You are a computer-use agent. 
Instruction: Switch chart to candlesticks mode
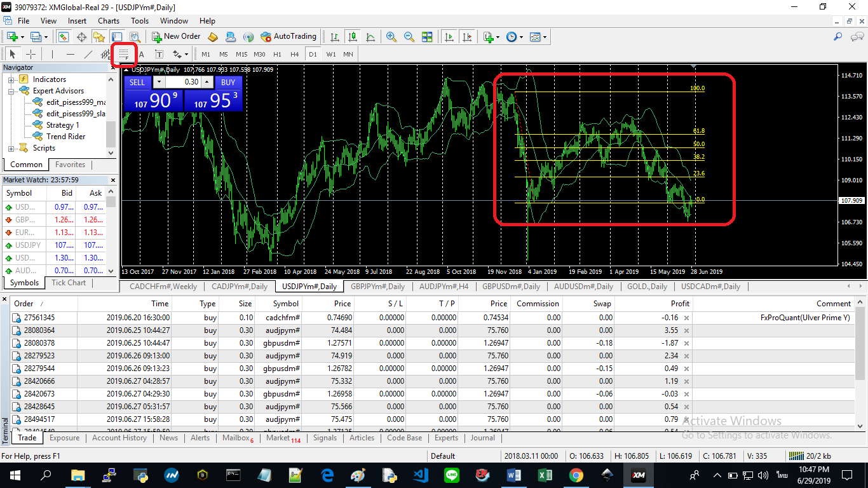point(352,37)
